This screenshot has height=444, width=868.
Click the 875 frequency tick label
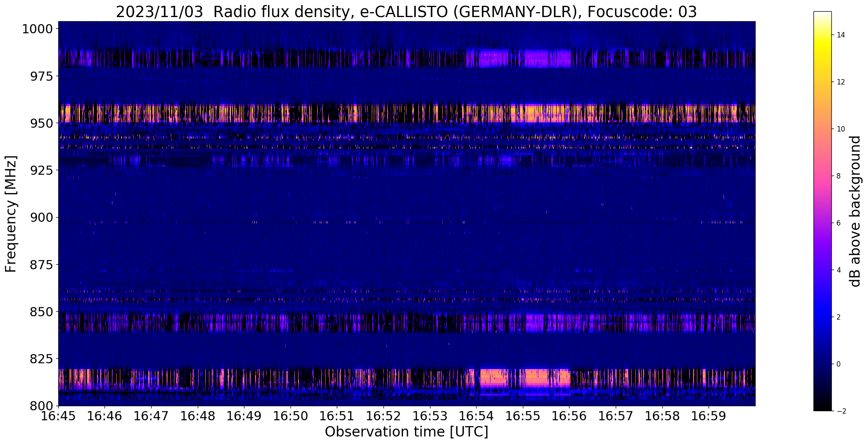[x=42, y=265]
